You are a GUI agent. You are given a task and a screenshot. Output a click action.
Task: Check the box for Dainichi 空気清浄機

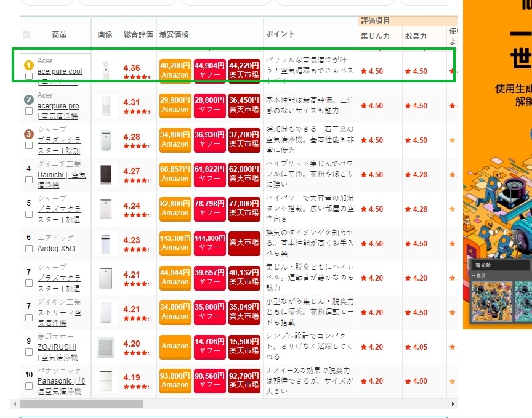tap(29, 180)
